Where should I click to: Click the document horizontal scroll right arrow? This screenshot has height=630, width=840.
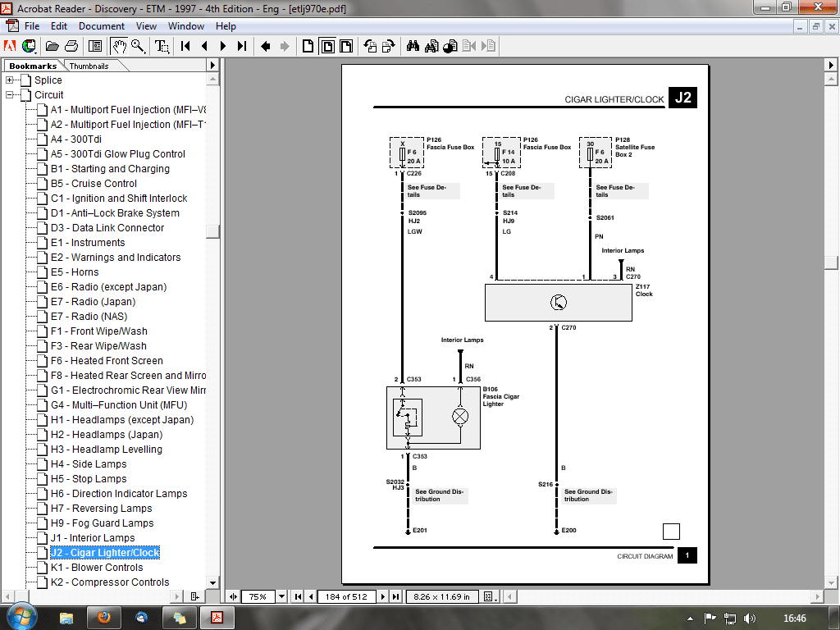point(818,596)
